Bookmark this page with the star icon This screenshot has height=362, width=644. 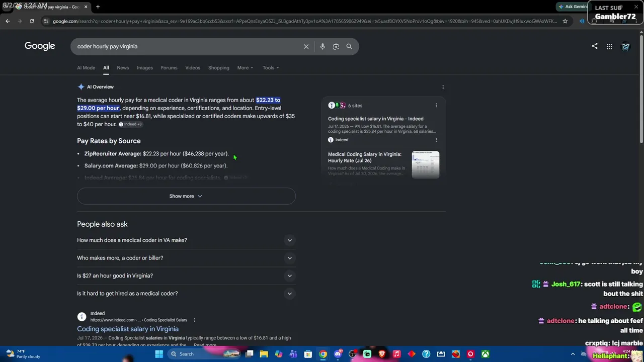tap(565, 21)
